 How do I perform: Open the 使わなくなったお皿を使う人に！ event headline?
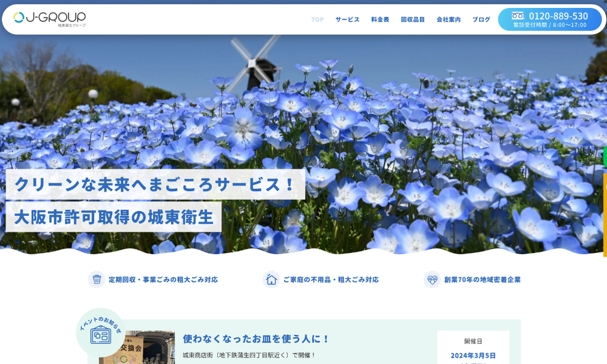256,339
